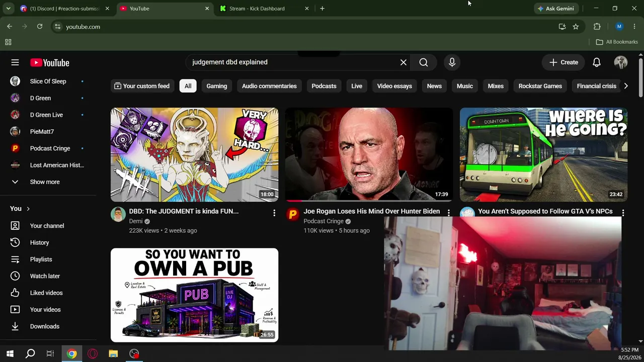Open the video titled Joe Rogan Loses His Mind
Viewport: 644px width, 362px height.
tap(372, 211)
